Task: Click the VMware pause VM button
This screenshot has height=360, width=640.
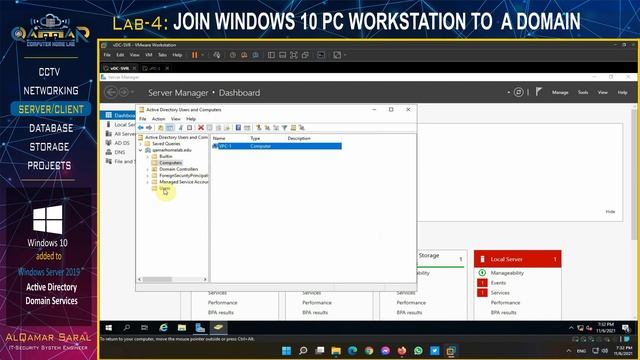Action: click(x=195, y=55)
